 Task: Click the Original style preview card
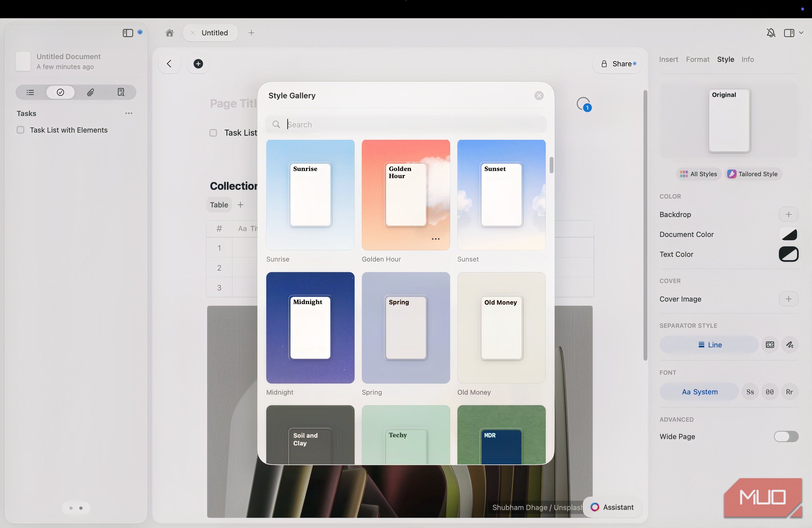pyautogui.click(x=729, y=120)
